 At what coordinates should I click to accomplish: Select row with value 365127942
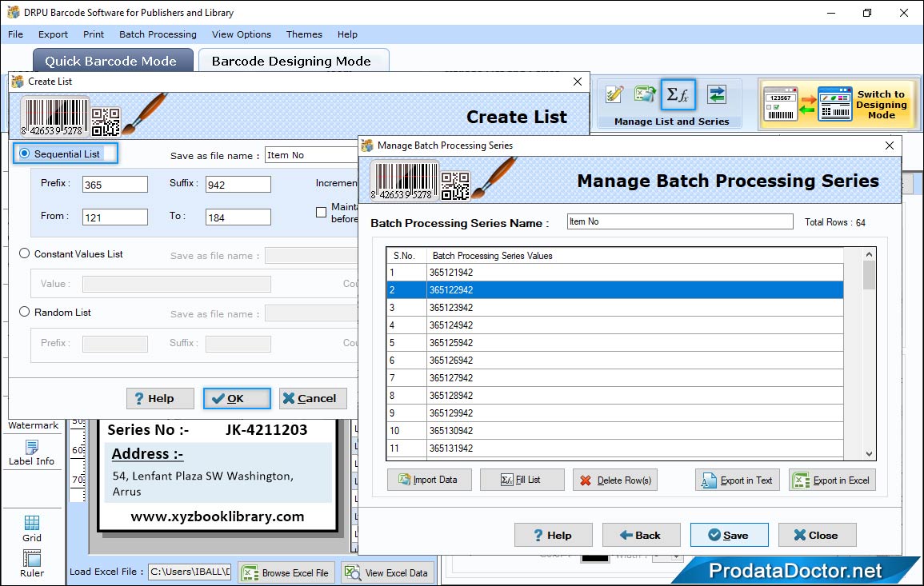click(x=614, y=378)
